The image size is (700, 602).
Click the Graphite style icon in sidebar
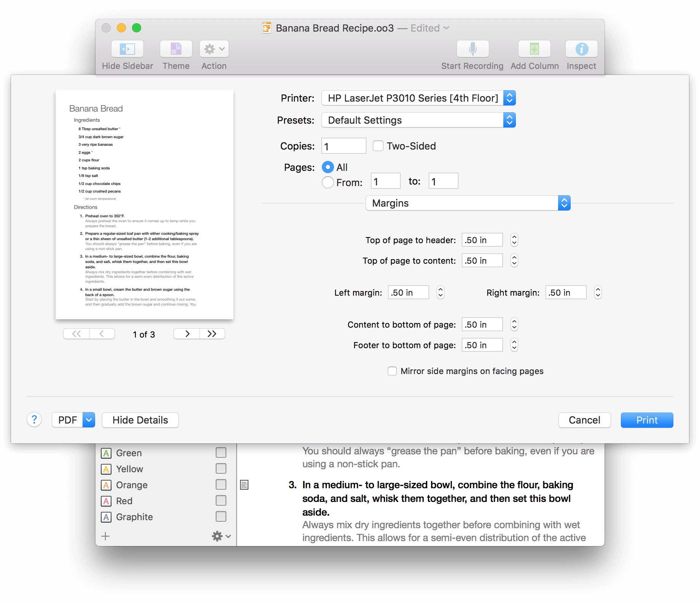pos(106,517)
